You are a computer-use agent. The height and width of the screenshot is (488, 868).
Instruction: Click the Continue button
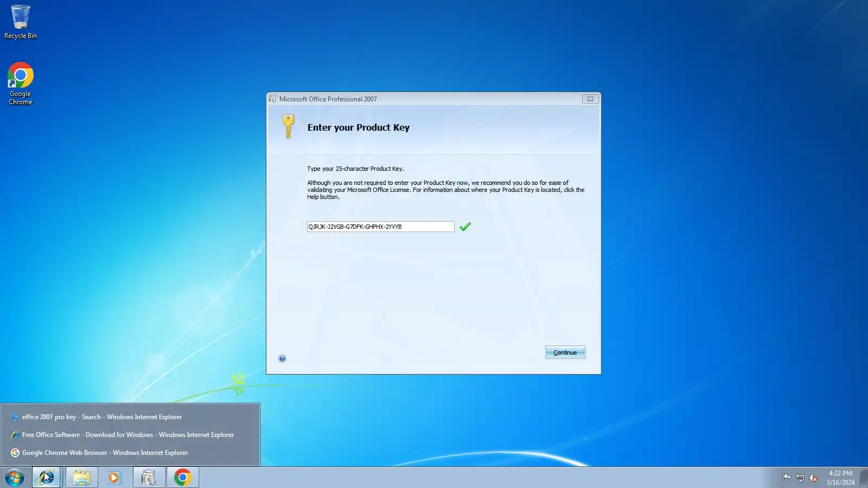565,352
